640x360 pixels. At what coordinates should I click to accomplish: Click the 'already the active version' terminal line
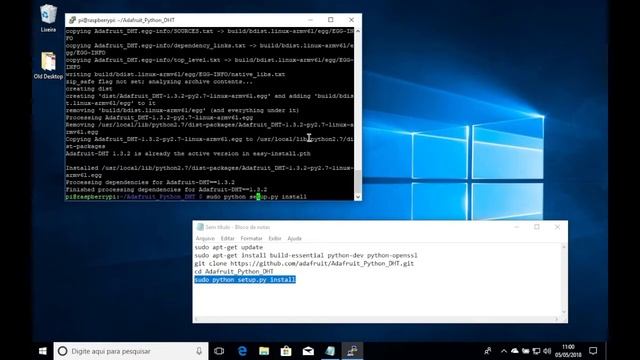click(188, 153)
